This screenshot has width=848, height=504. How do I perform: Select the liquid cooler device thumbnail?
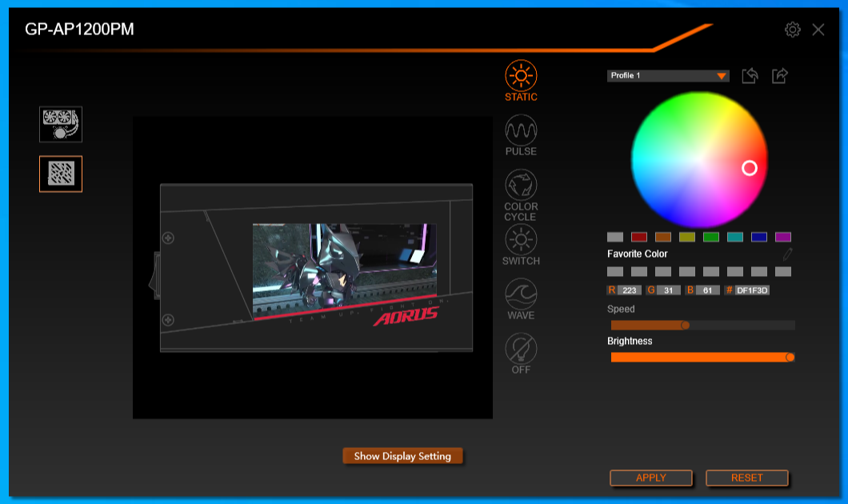point(61,124)
